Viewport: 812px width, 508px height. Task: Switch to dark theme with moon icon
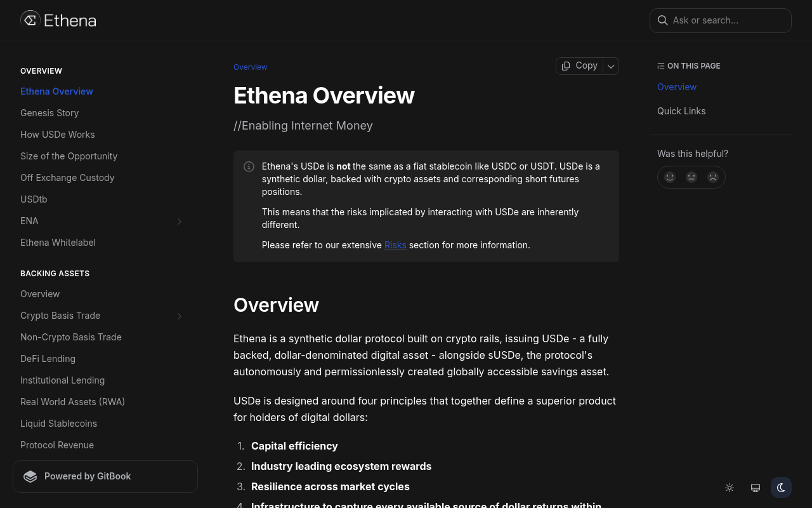pyautogui.click(x=781, y=488)
